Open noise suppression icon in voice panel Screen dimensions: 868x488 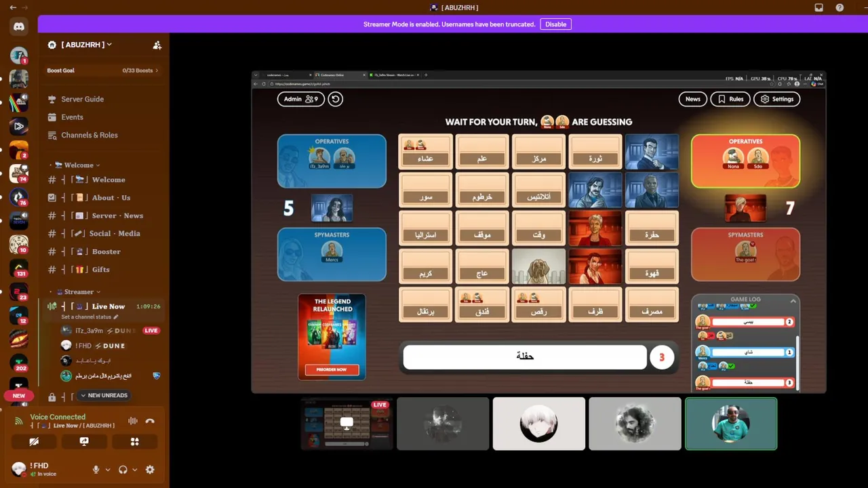[x=133, y=421]
